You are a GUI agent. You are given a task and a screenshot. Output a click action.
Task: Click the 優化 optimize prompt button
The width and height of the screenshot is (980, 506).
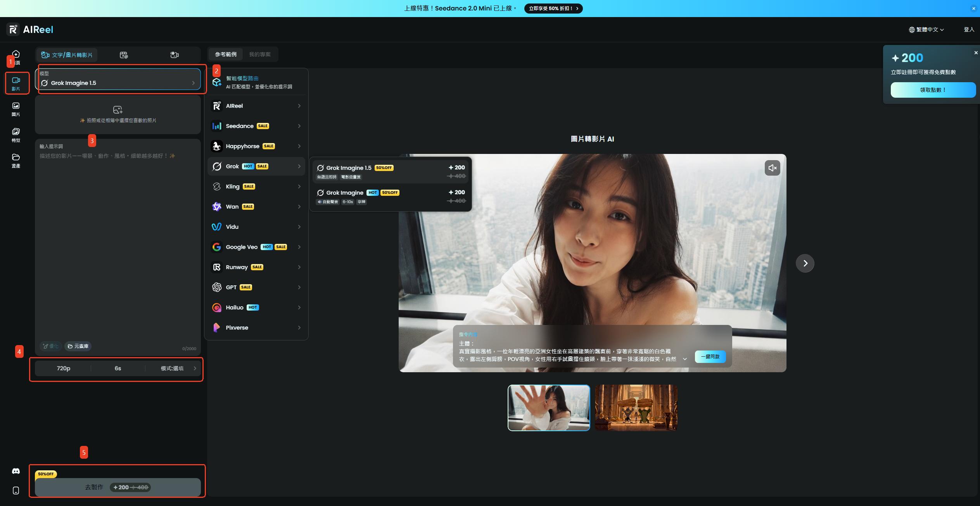pyautogui.click(x=51, y=346)
